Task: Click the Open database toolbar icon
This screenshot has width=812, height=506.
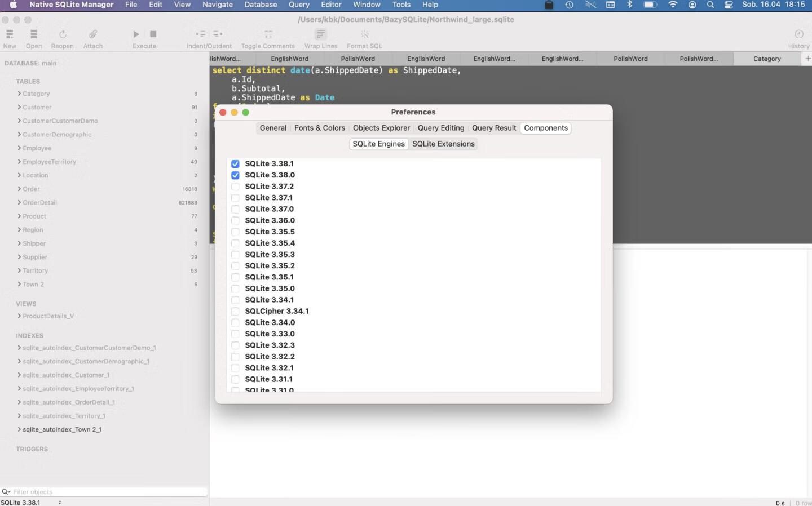Action: click(34, 34)
